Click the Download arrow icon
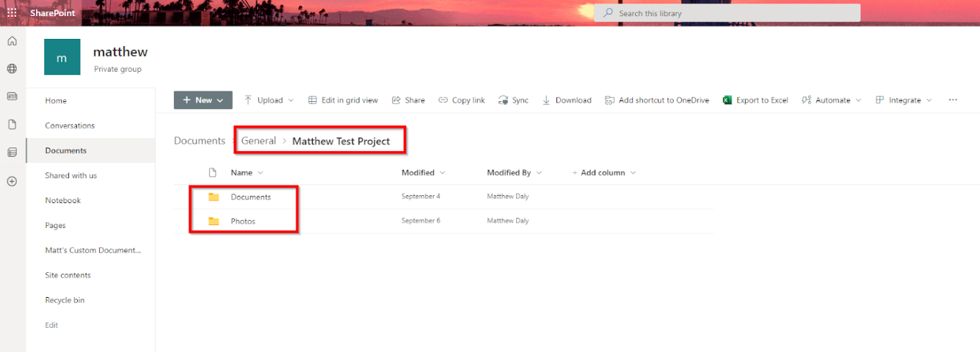The height and width of the screenshot is (352, 980). [546, 100]
